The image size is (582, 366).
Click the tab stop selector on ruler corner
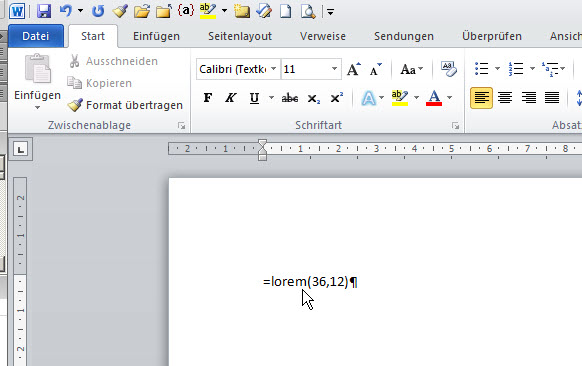(20, 149)
